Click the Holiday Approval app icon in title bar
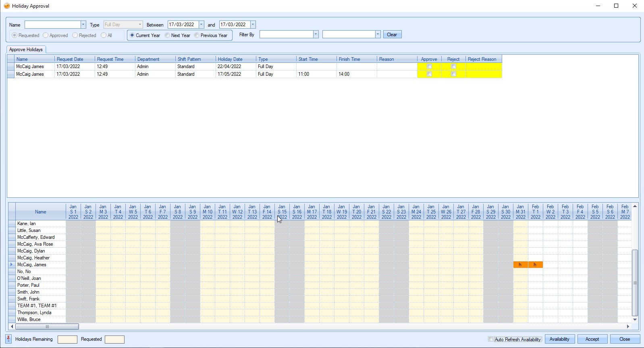This screenshot has width=644, height=348. (x=6, y=6)
